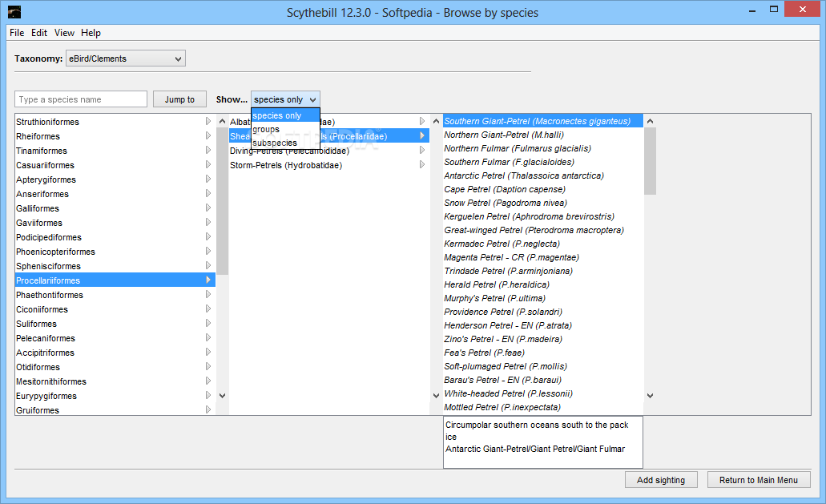Expand Suliformes arrow
826x504 pixels.
tap(208, 324)
